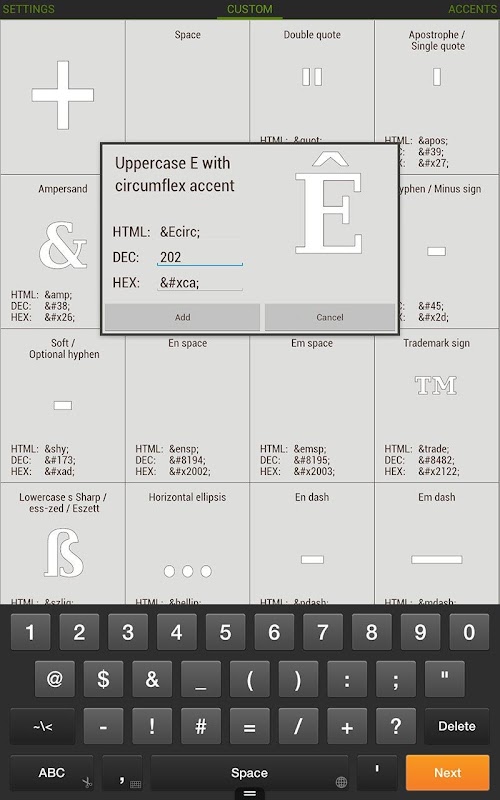The height and width of the screenshot is (800, 500).
Task: Tap the equals key
Action: point(249,726)
